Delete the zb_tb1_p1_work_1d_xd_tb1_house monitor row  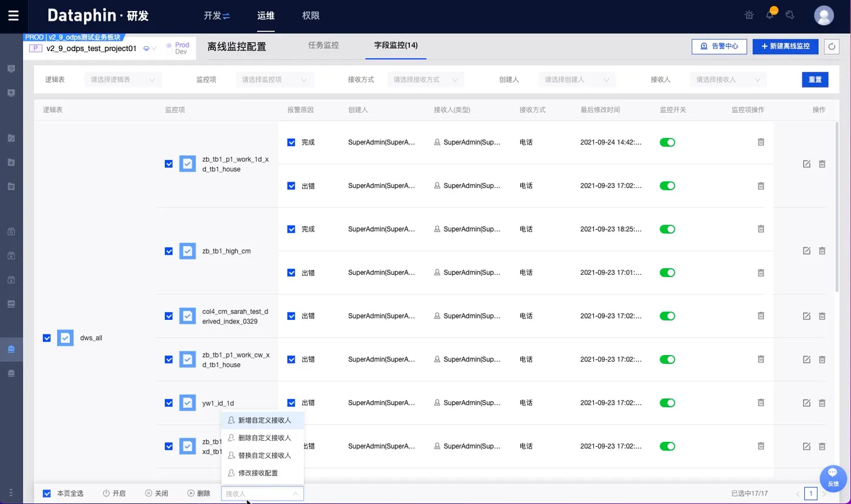822,164
